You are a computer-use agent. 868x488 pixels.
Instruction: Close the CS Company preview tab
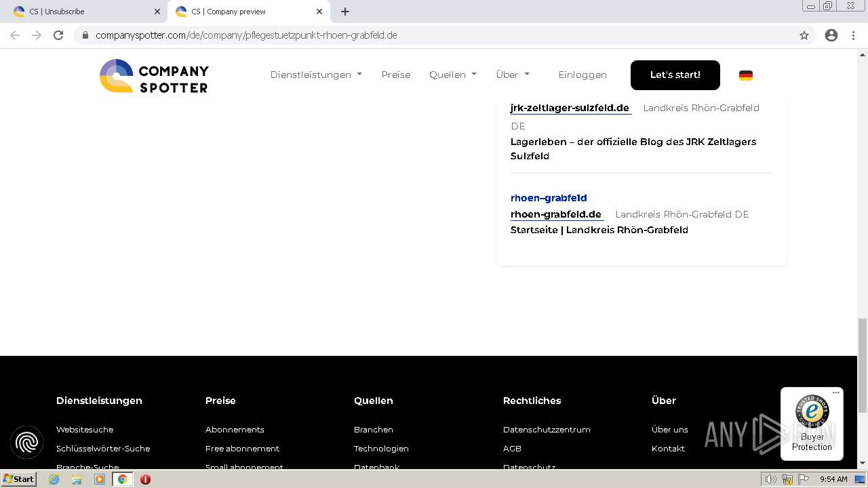(319, 12)
